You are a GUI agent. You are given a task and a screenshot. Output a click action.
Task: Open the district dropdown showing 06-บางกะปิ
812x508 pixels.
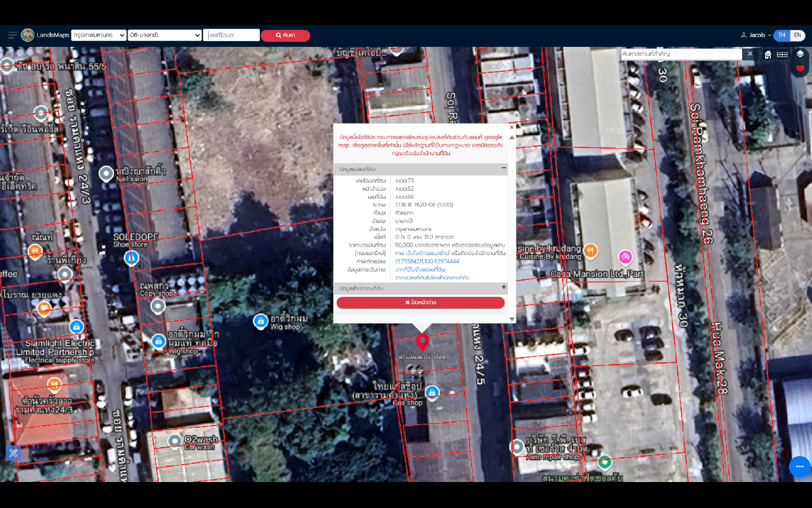pos(165,35)
